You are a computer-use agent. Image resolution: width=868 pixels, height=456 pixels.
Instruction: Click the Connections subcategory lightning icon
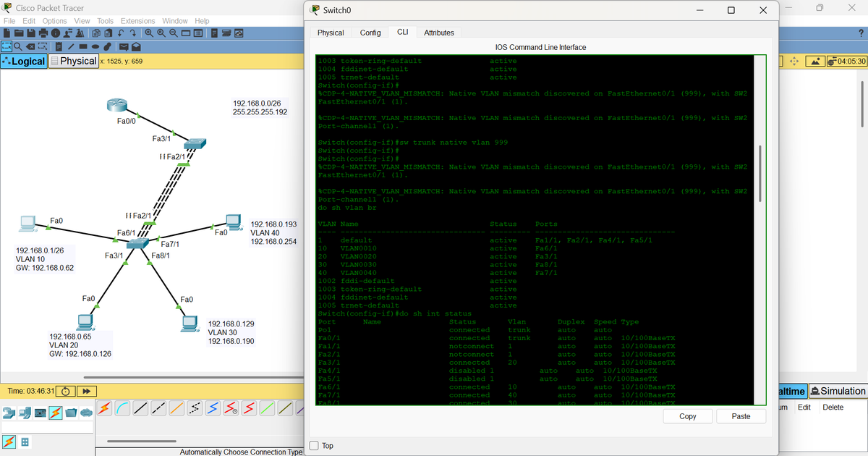pyautogui.click(x=9, y=442)
